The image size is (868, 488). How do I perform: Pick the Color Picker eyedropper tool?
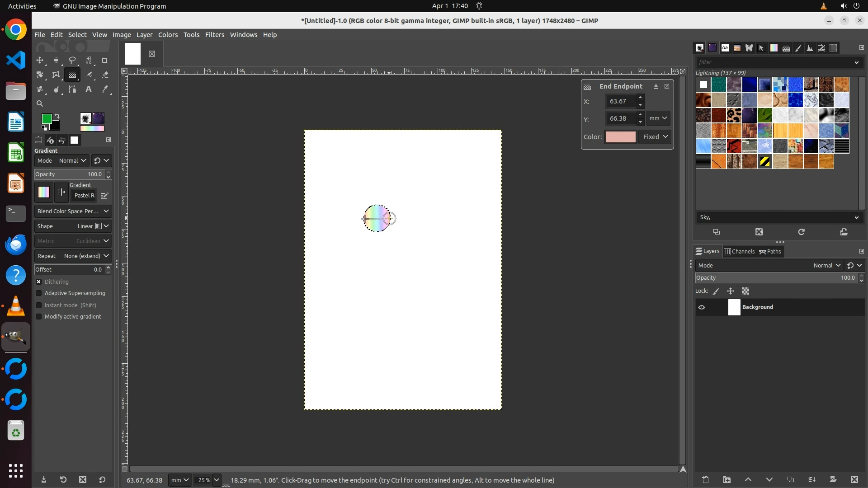click(105, 89)
